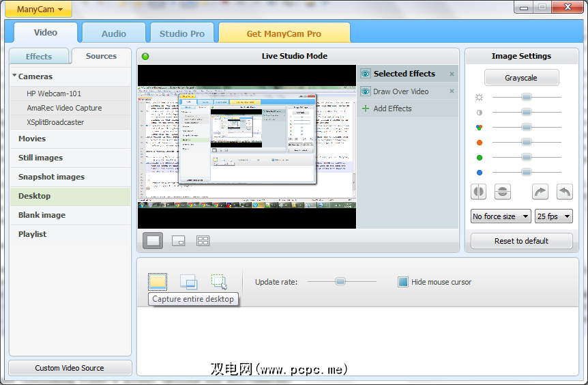This screenshot has height=385, width=588.
Task: Rotate image counter-clockwise
Action: click(565, 192)
